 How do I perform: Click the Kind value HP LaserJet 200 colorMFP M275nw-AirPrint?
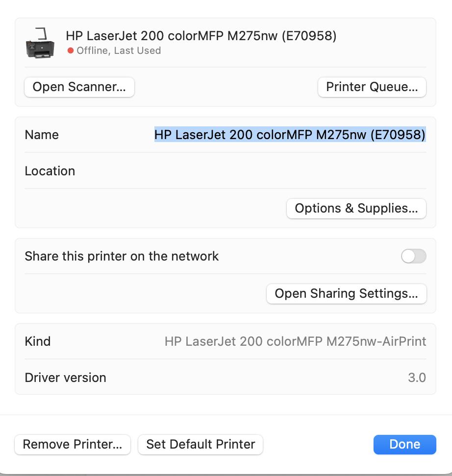point(295,341)
